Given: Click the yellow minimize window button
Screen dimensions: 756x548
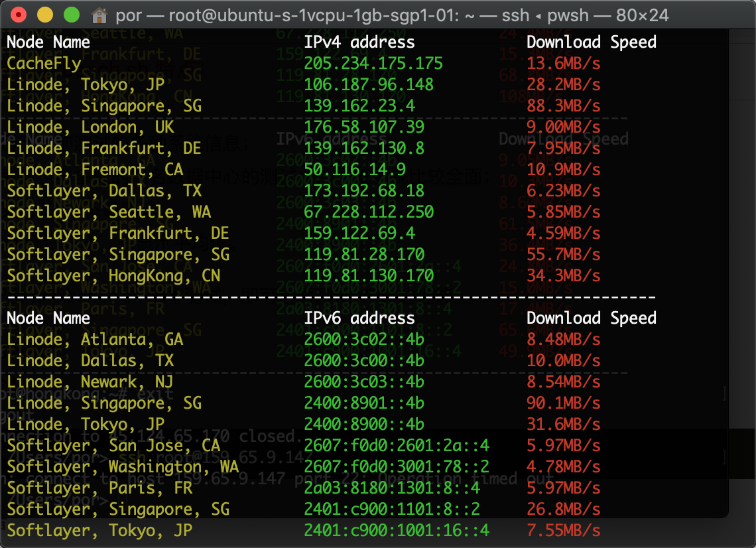Looking at the screenshot, I should [45, 15].
